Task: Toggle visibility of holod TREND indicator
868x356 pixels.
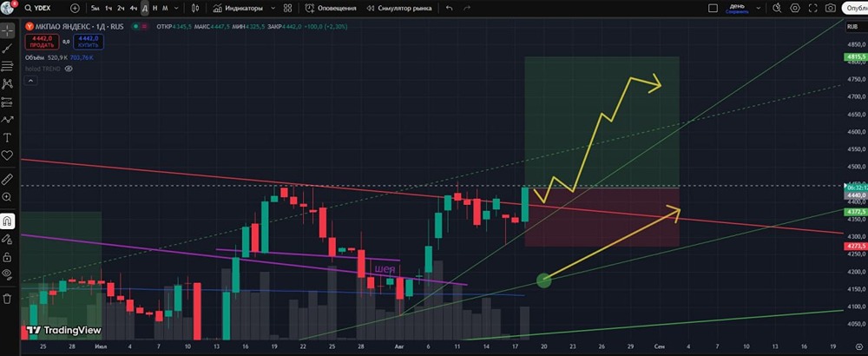Action: (x=69, y=69)
